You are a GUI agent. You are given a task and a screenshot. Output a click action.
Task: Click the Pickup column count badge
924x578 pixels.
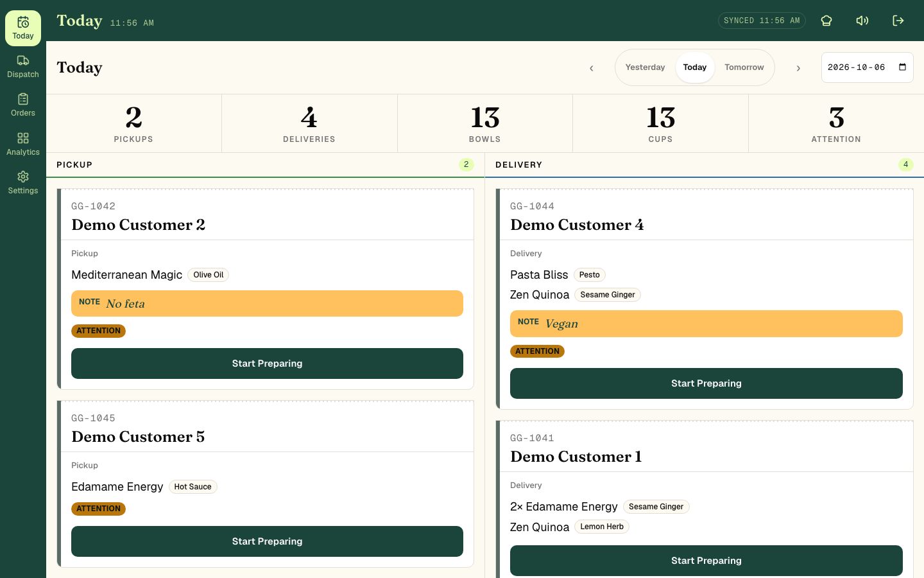click(x=466, y=164)
